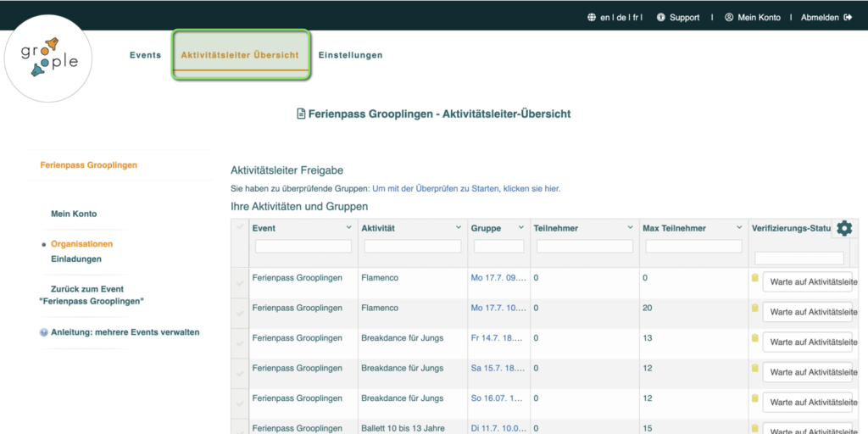
Task: Switch to Aktivitätsleiter Übersicht tab
Action: pos(240,55)
